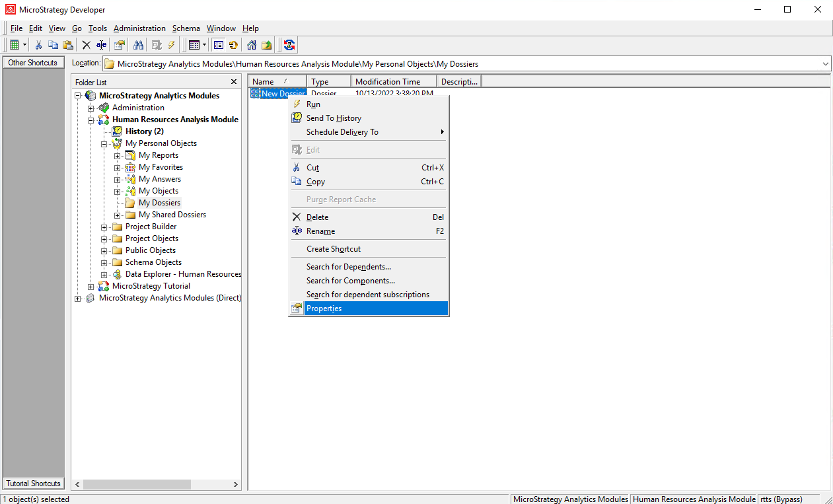The width and height of the screenshot is (833, 504).
Task: Expand the Project Builder node
Action: pos(104,227)
